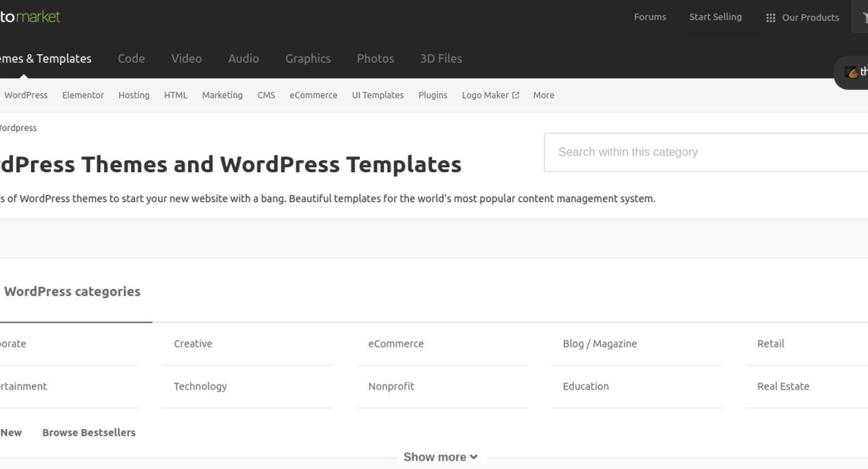Open the UI Templates submenu item
868x469 pixels.
coord(378,95)
